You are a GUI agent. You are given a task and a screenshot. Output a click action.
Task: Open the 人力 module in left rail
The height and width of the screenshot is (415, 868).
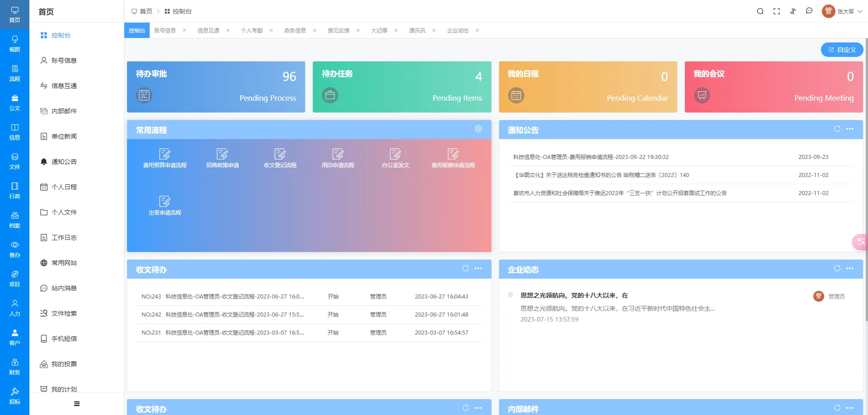click(x=14, y=308)
